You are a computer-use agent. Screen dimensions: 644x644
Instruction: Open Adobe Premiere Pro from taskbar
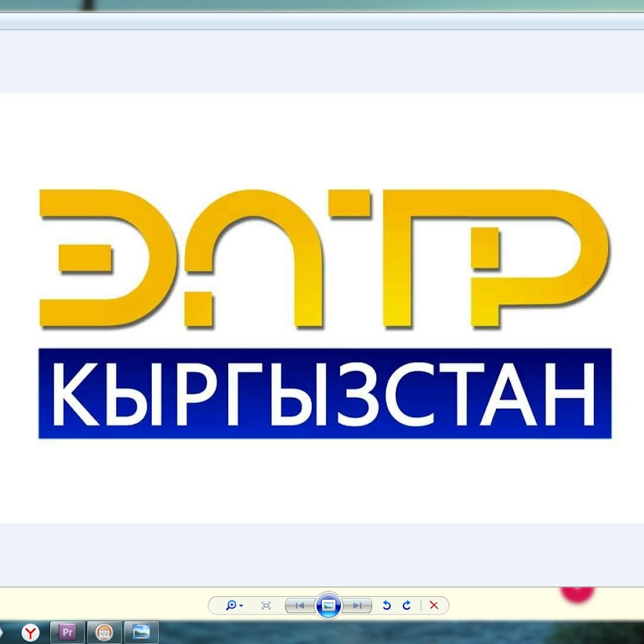click(67, 632)
